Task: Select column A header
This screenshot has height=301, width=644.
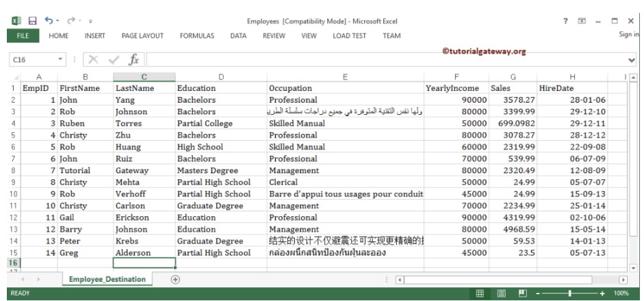Action: pyautogui.click(x=39, y=77)
